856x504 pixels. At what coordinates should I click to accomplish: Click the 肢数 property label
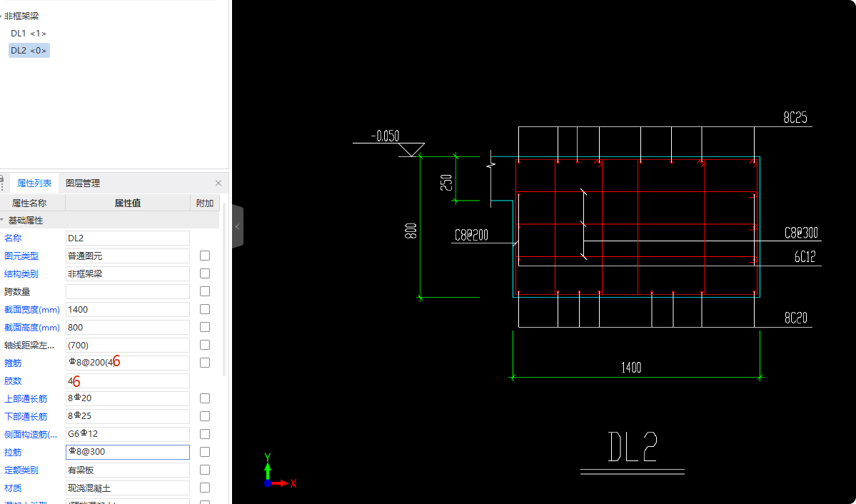[x=13, y=381]
